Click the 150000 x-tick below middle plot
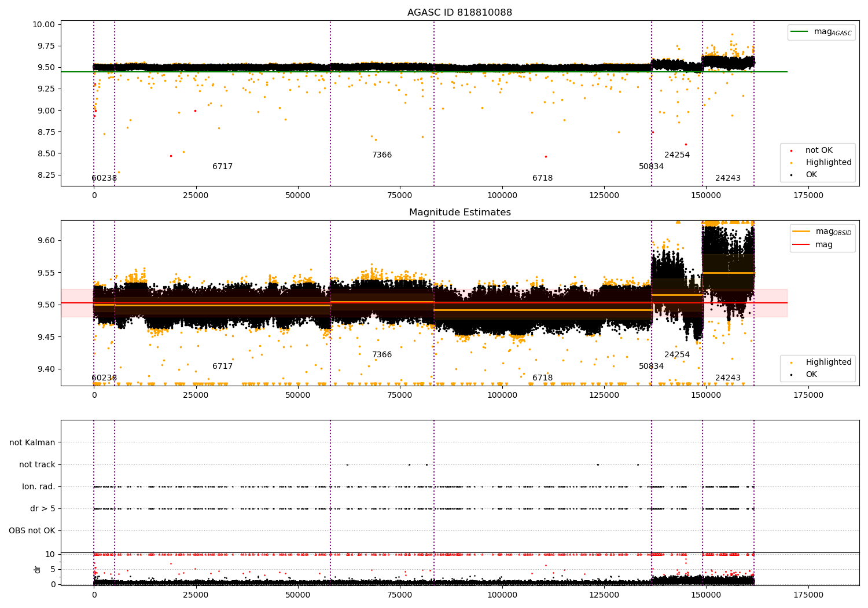This screenshot has width=868, height=608. click(706, 395)
